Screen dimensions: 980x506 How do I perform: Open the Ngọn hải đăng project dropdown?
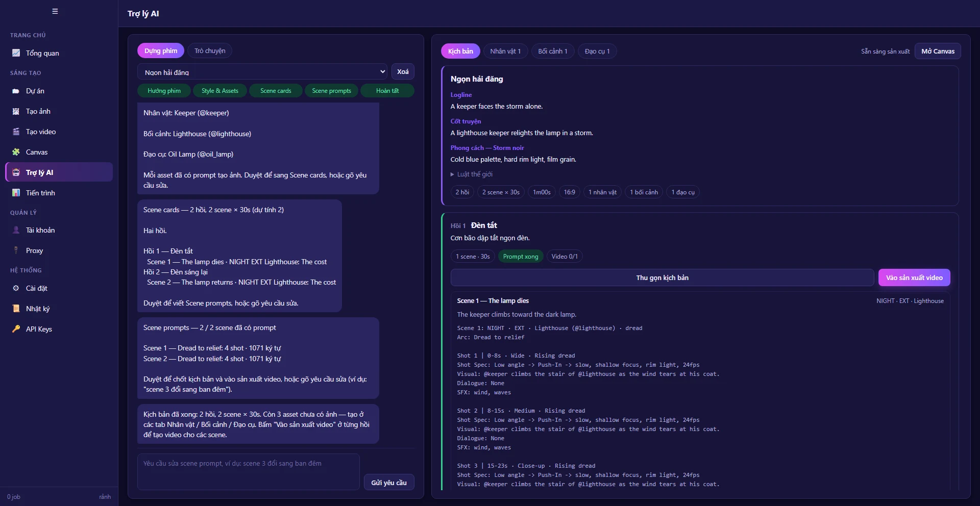coord(262,72)
